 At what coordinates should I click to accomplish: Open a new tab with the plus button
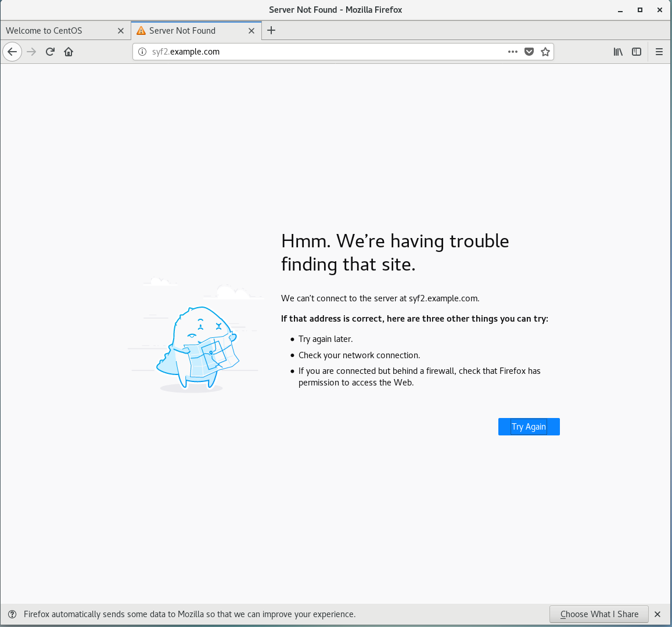click(x=271, y=30)
